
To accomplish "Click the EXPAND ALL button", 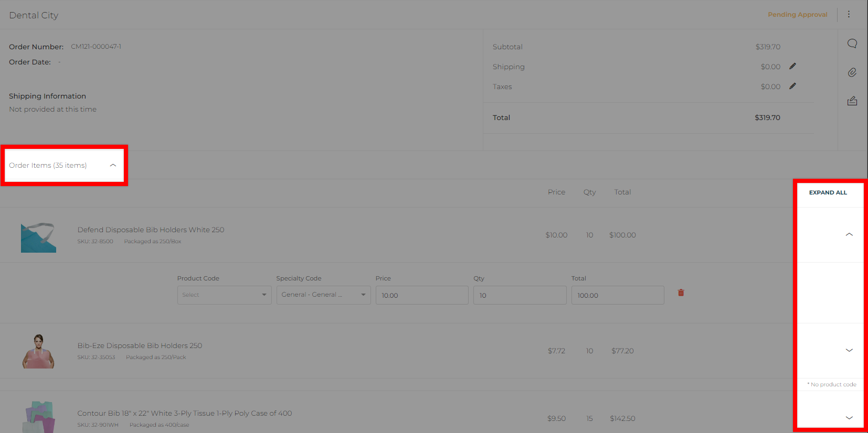I will [828, 193].
